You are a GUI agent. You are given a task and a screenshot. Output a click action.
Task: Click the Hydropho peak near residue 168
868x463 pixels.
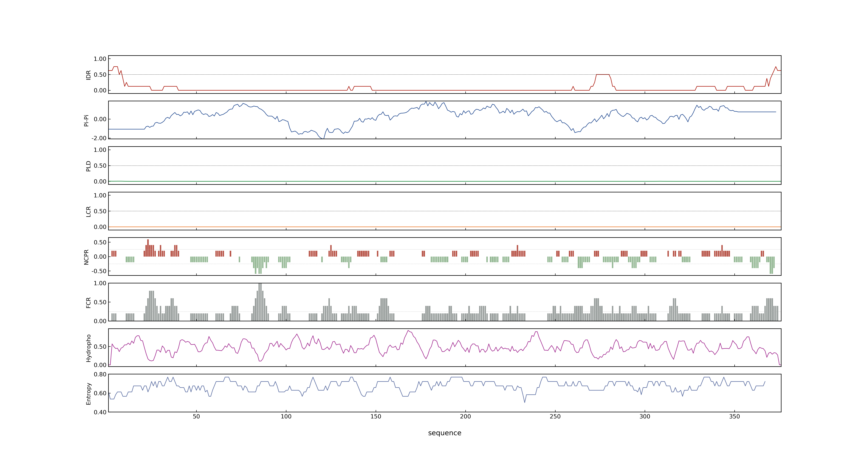408,331
